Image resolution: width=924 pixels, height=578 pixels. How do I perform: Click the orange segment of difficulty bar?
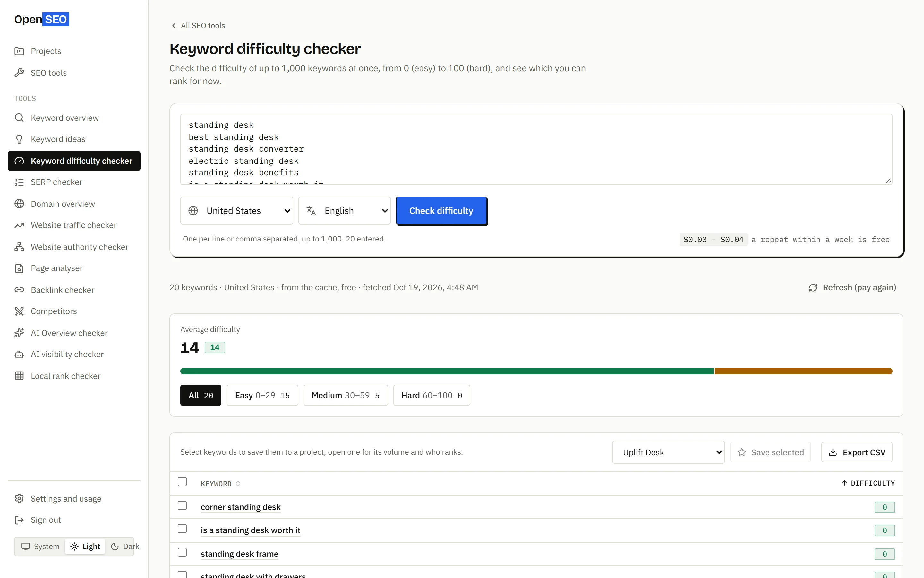(803, 371)
